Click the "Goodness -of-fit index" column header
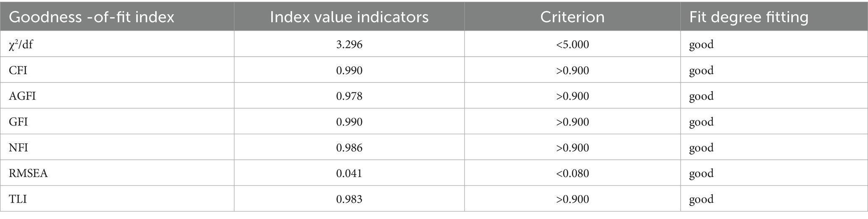This screenshot has width=868, height=219. tap(92, 17)
